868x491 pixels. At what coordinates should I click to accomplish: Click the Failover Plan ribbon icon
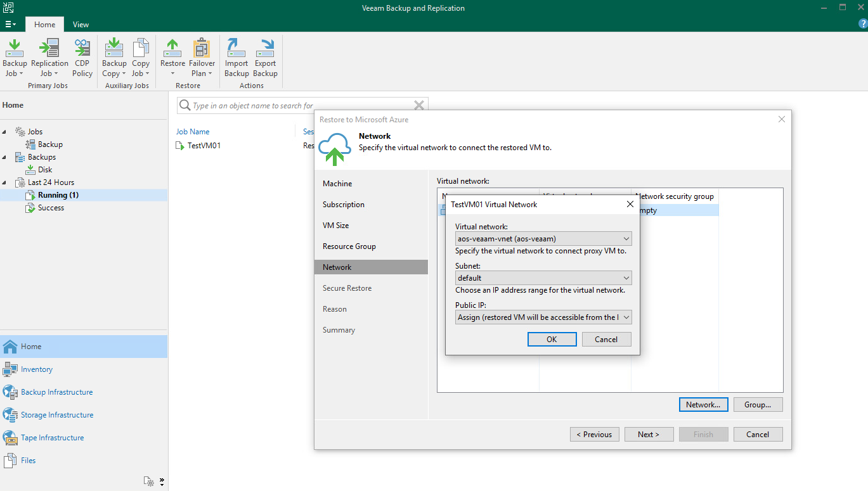click(x=202, y=58)
